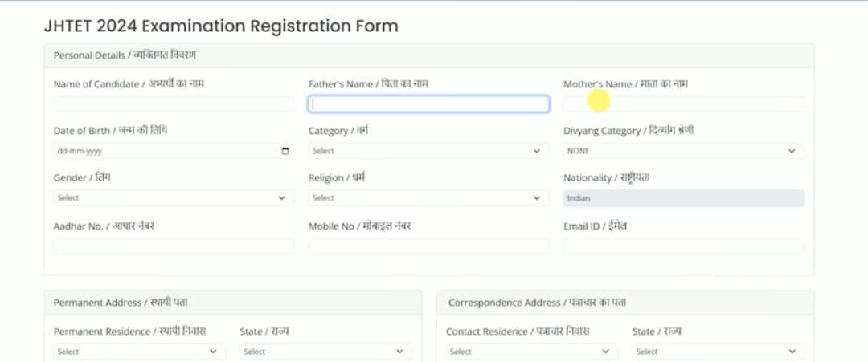Expand the Category dropdown

pyautogui.click(x=428, y=151)
